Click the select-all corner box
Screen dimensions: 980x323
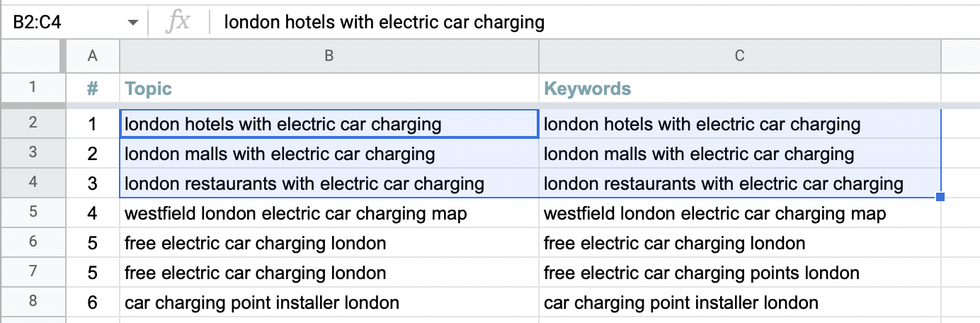(32, 56)
